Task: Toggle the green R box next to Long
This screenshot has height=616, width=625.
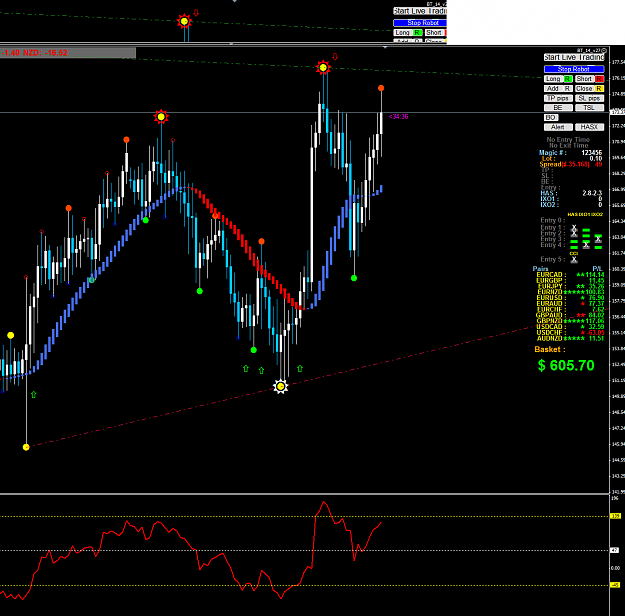Action: (568, 79)
